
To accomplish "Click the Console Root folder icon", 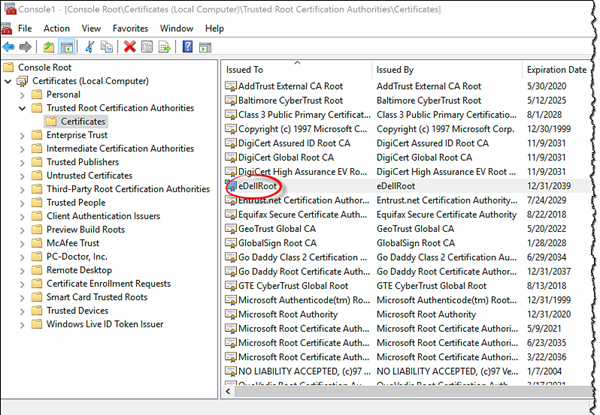I will [x=8, y=68].
